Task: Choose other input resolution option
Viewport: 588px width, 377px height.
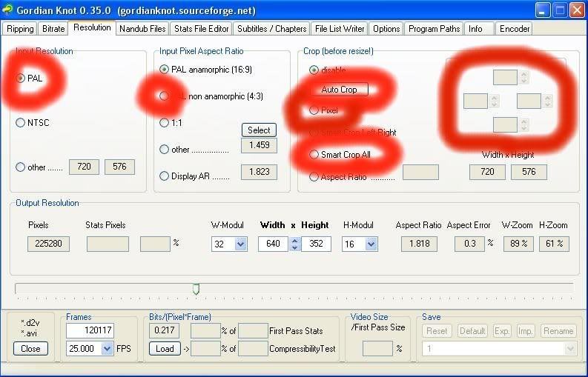Action: tap(20, 167)
